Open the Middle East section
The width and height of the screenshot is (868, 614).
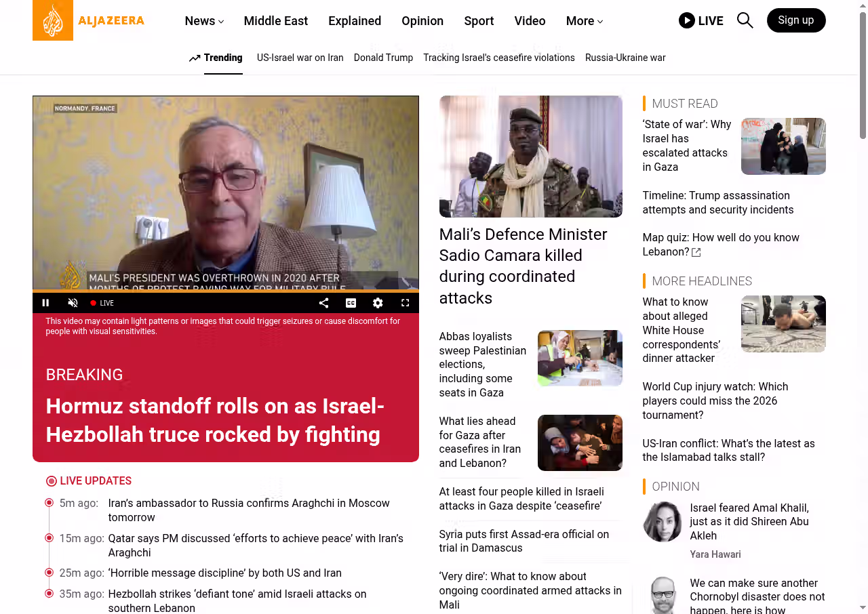276,21
